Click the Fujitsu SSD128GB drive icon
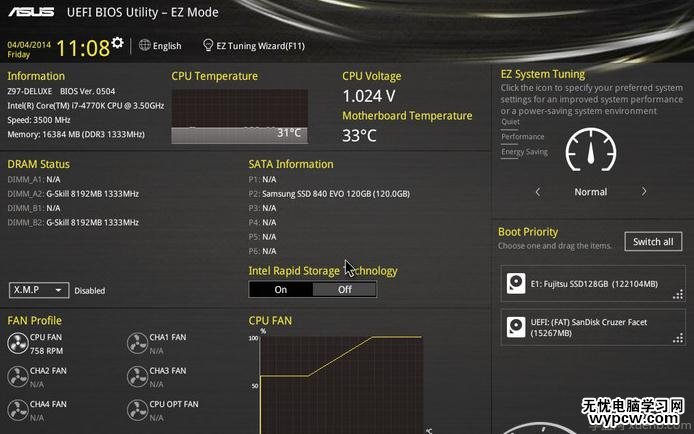Image resolution: width=694 pixels, height=434 pixels. (516, 284)
